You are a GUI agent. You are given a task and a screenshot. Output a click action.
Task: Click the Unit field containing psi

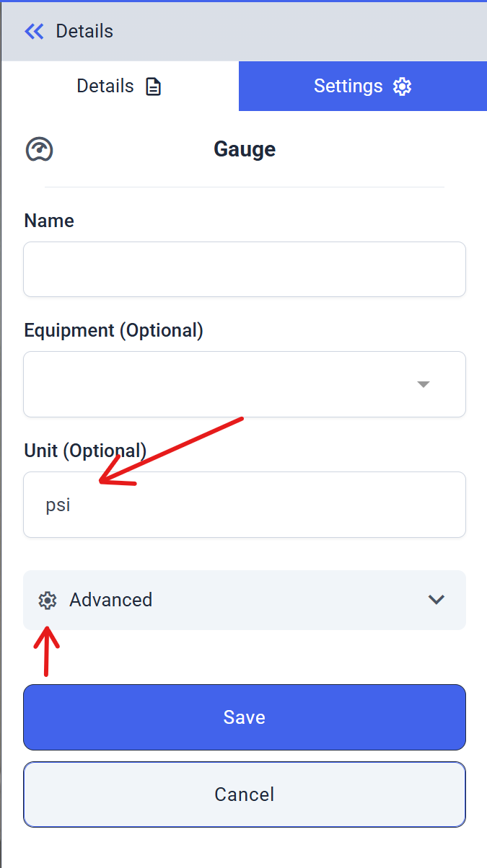(245, 505)
